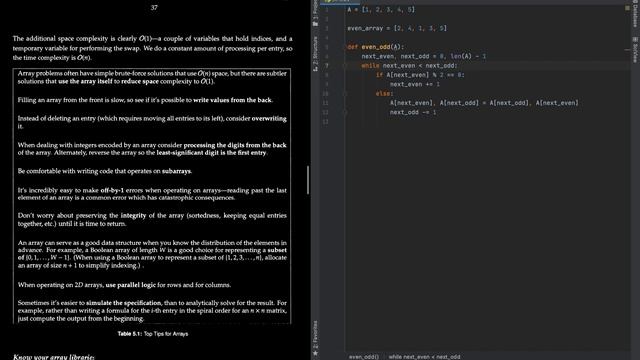Click the 'else:' keyword line in the editor
This screenshot has width=640, height=360.
pyautogui.click(x=384, y=93)
